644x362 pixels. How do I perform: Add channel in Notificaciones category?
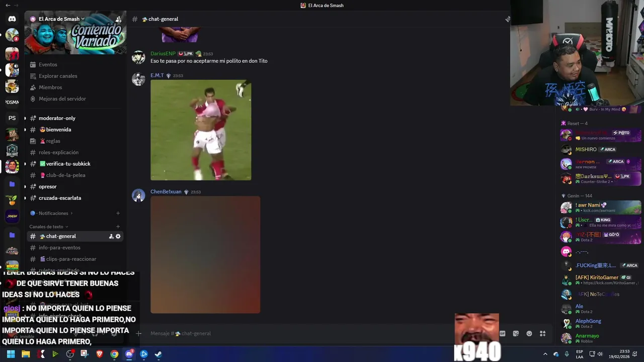118,213
